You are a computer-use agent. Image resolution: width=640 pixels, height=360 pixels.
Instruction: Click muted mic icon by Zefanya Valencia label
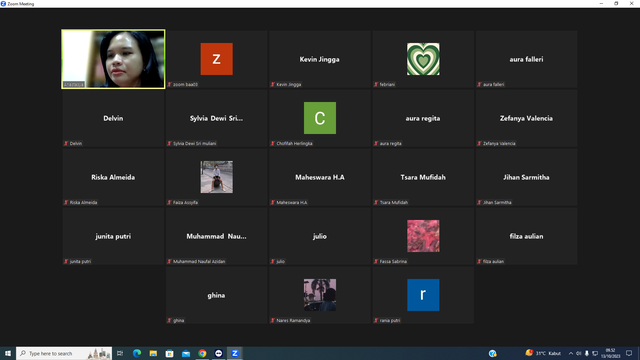pyautogui.click(x=479, y=143)
